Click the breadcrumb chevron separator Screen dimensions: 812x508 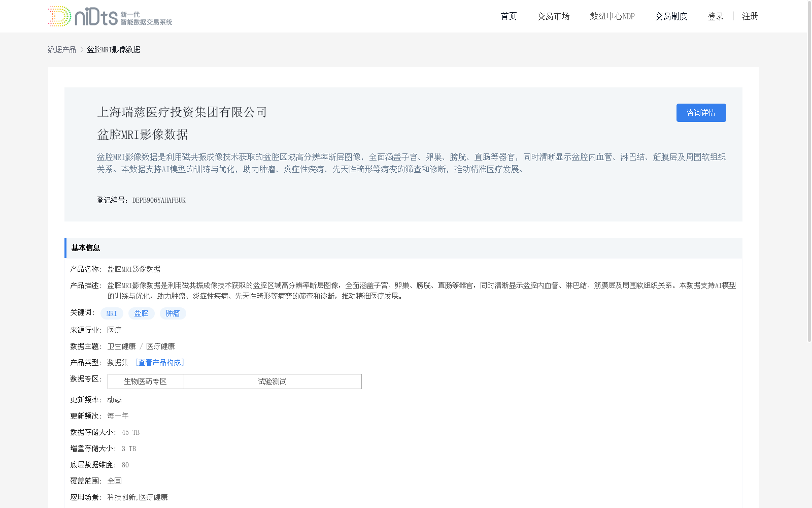(82, 49)
